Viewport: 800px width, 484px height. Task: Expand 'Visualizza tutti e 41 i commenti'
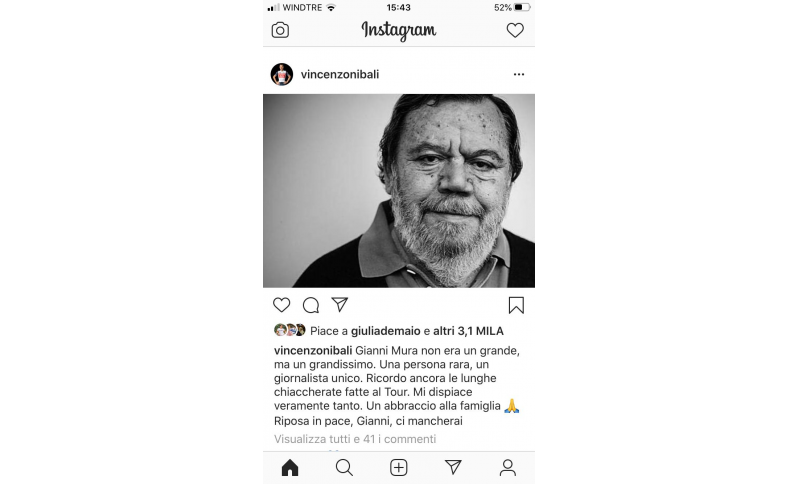[355, 439]
